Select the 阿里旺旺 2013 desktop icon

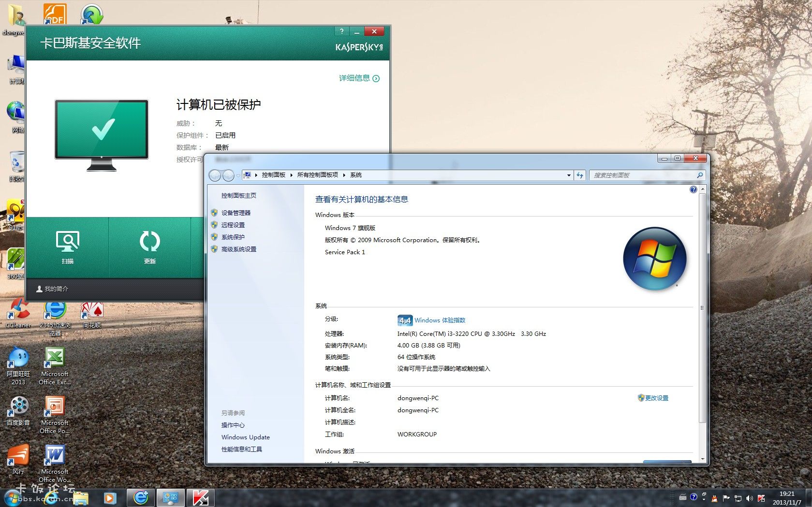coord(18,366)
